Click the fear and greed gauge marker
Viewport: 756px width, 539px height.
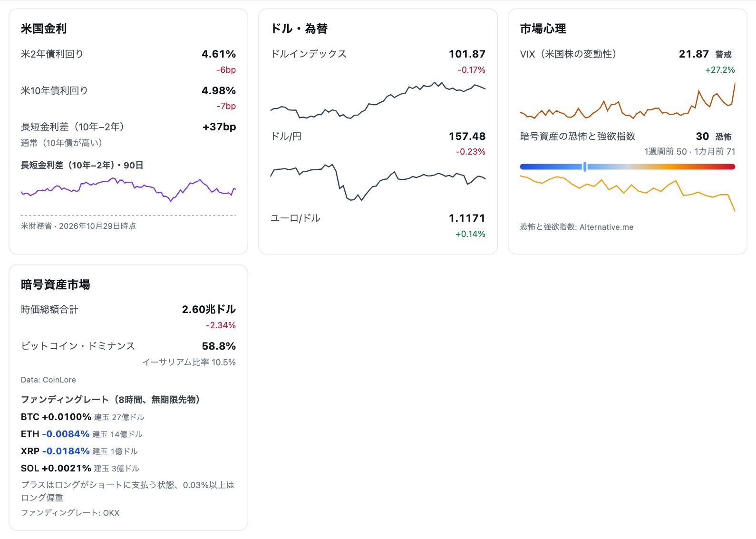click(x=584, y=167)
